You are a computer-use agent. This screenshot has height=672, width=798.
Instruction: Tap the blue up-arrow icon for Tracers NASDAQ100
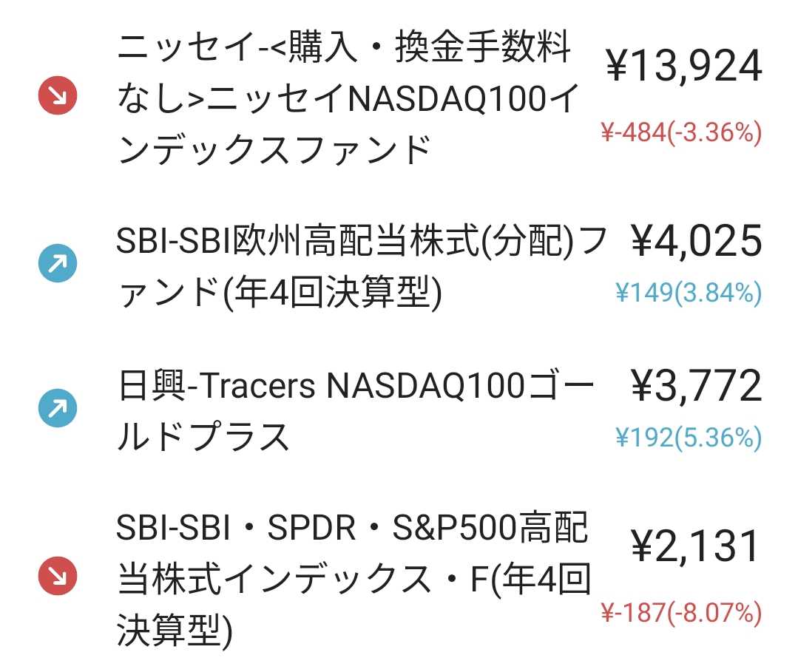[x=58, y=407]
